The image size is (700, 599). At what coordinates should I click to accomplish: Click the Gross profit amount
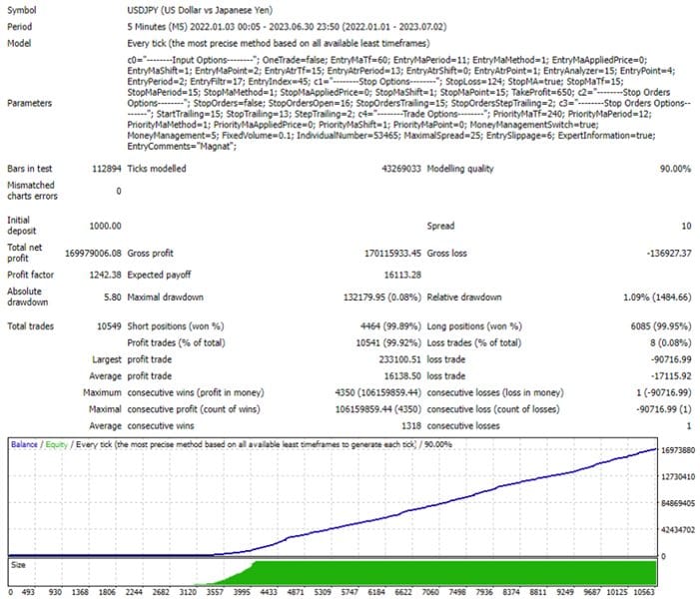click(x=392, y=254)
